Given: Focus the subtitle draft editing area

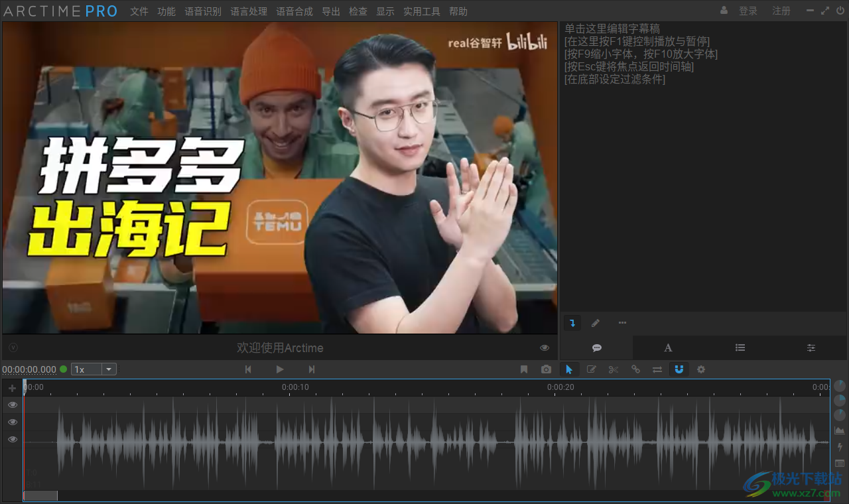Looking at the screenshot, I should pos(703,166).
